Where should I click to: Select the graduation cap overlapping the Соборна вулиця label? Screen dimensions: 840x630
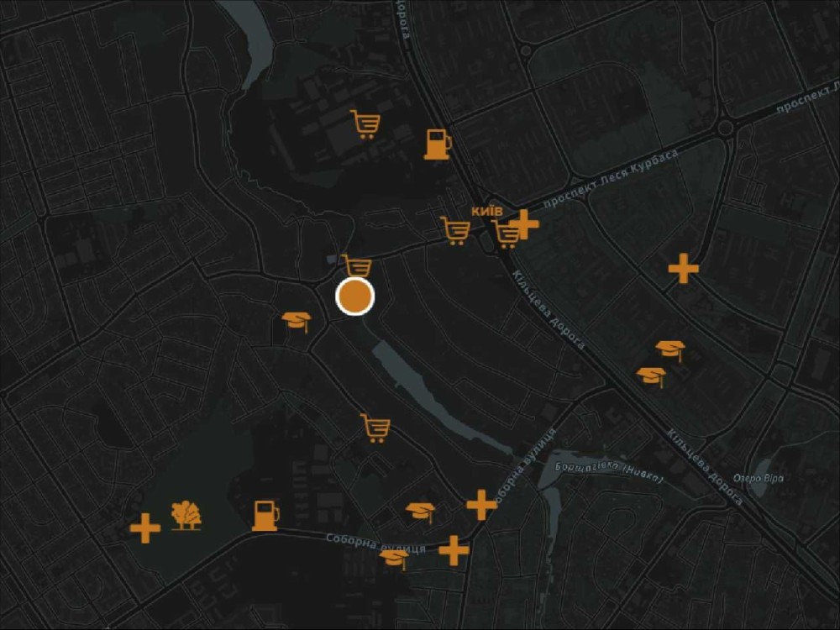click(395, 559)
